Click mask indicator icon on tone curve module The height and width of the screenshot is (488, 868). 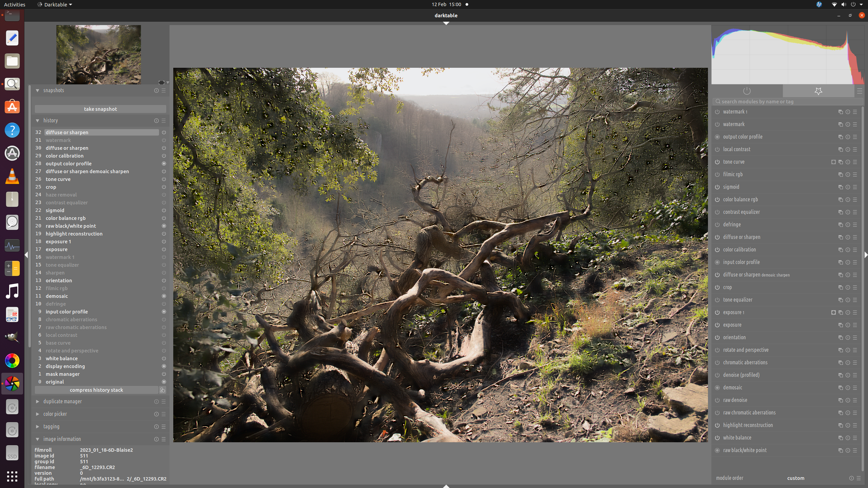point(833,162)
